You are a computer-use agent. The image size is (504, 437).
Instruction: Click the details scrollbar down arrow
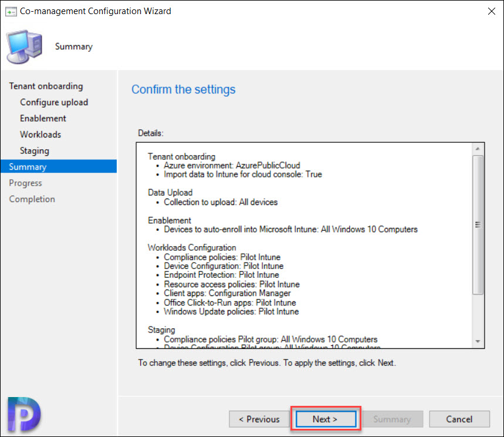click(478, 341)
